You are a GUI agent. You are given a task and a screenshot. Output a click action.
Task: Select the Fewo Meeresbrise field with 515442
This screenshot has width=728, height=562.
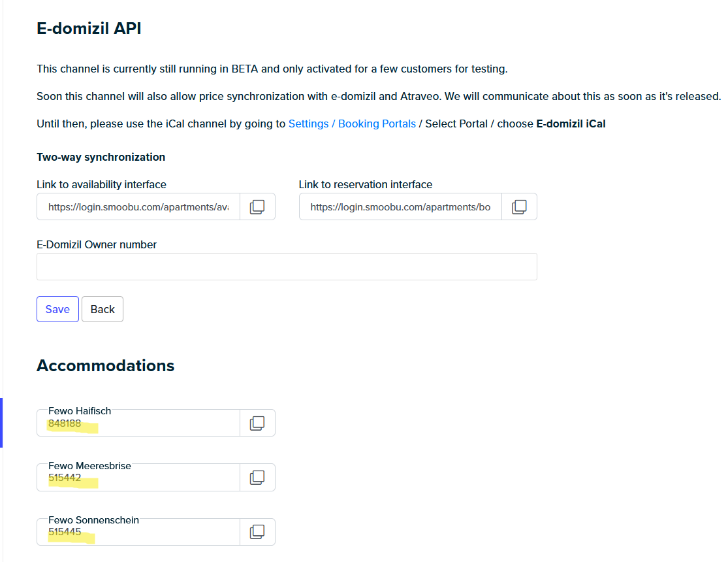138,478
